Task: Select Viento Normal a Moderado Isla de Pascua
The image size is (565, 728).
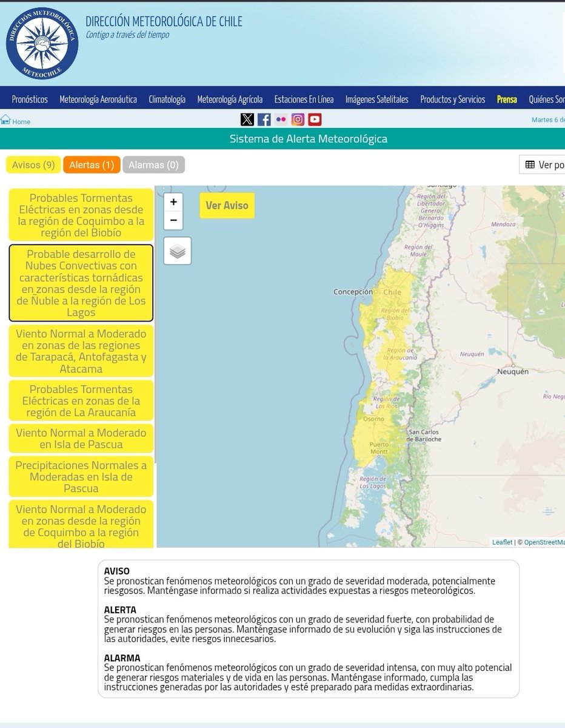Action: [x=81, y=439]
